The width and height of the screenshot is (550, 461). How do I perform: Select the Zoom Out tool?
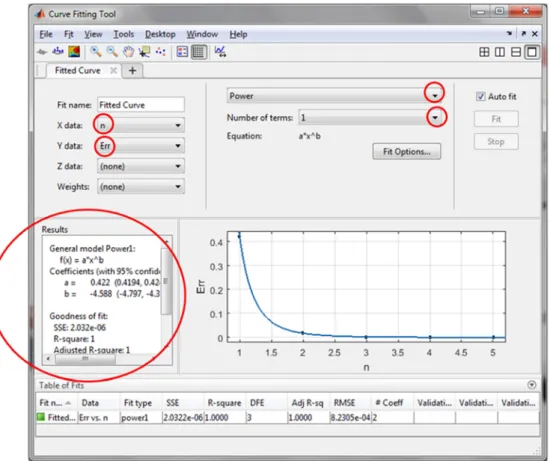point(112,52)
